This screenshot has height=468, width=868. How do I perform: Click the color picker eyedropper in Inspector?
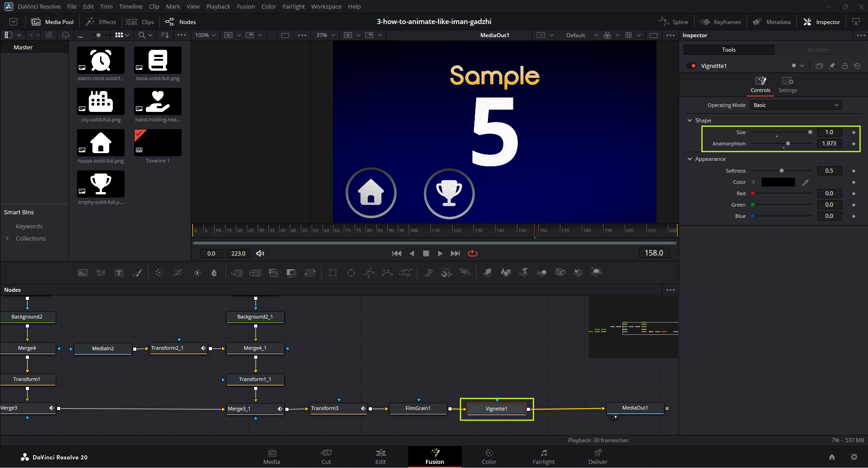805,182
